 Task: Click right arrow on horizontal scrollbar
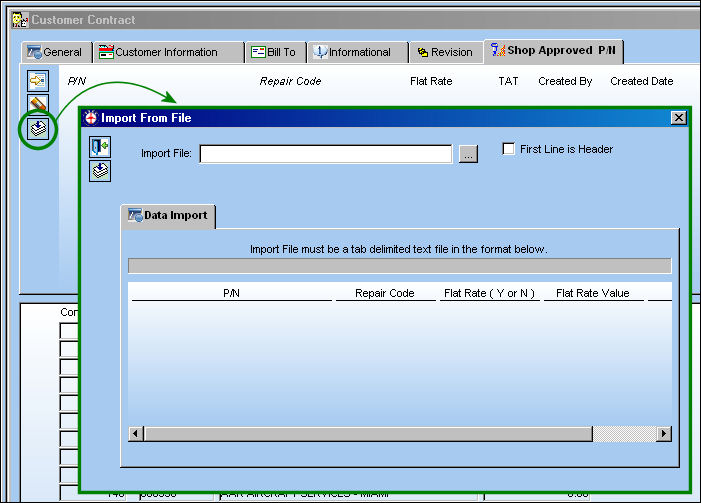(x=664, y=434)
